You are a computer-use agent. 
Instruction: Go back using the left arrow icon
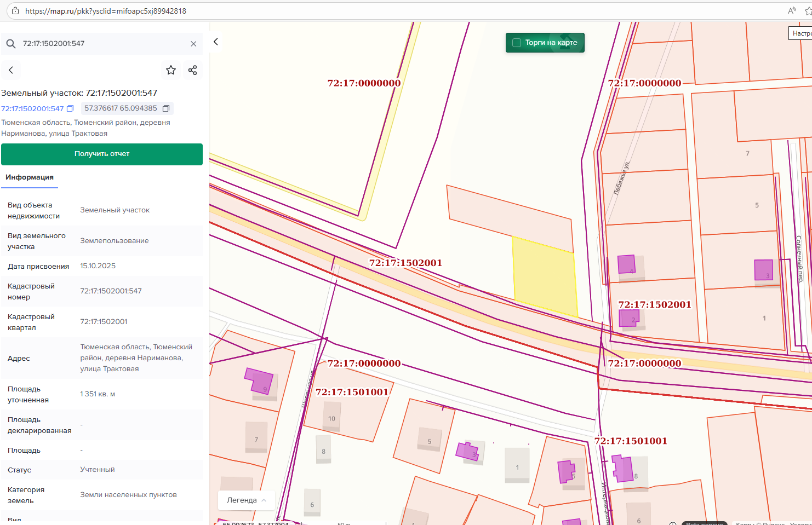point(11,70)
